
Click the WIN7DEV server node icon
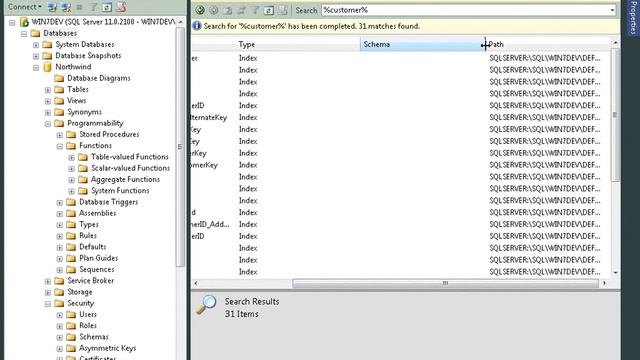[x=24, y=22]
